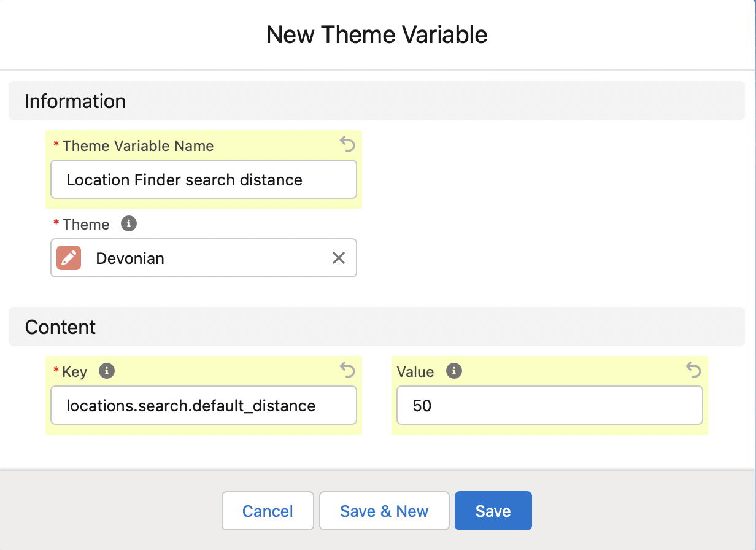Open the Theme lookup field showing Devonian

(209, 258)
